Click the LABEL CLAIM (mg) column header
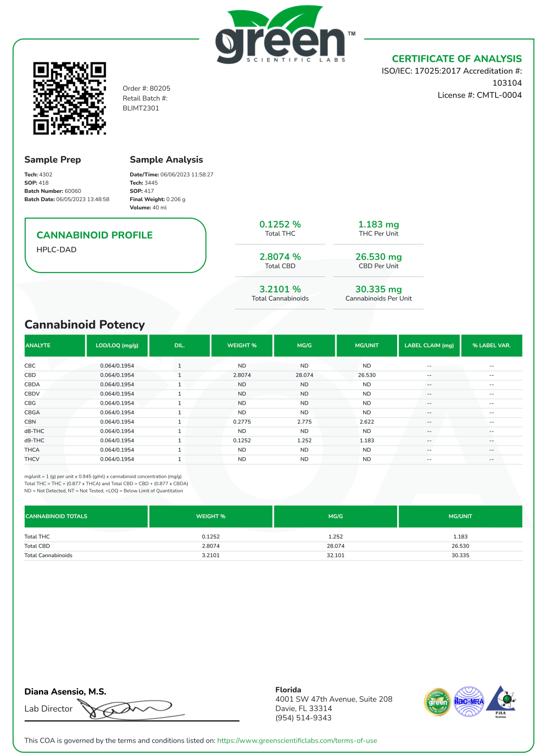Image resolution: width=546 pixels, height=756 pixels. pos(429,345)
